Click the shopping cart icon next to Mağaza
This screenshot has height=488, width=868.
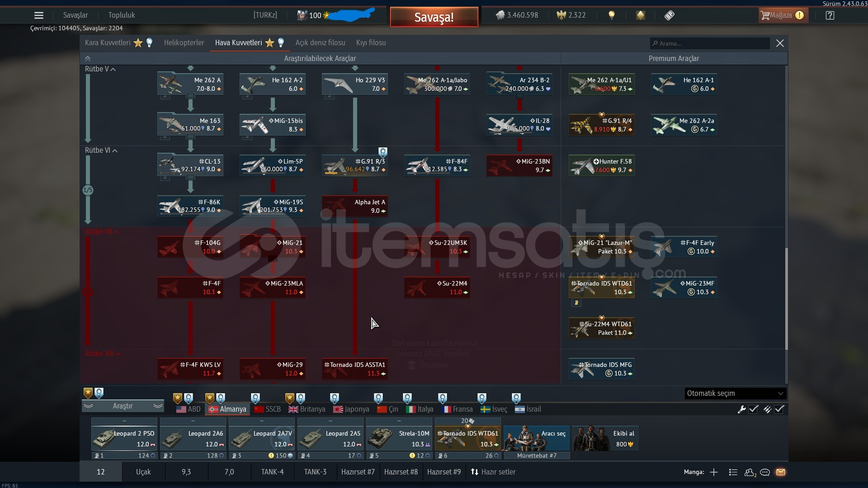click(x=765, y=15)
